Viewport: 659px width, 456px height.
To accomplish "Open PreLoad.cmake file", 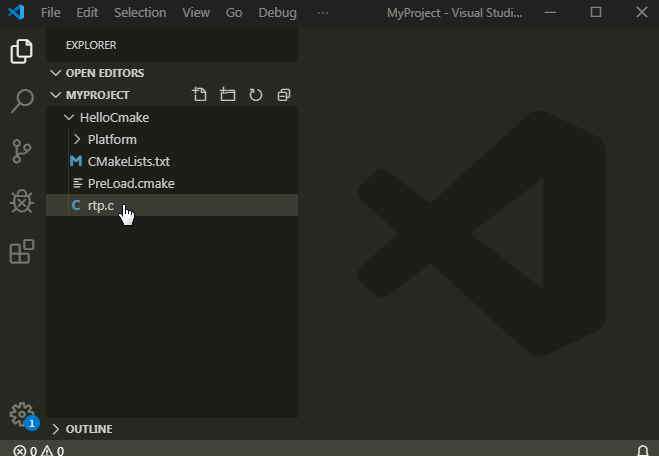I will [x=131, y=183].
